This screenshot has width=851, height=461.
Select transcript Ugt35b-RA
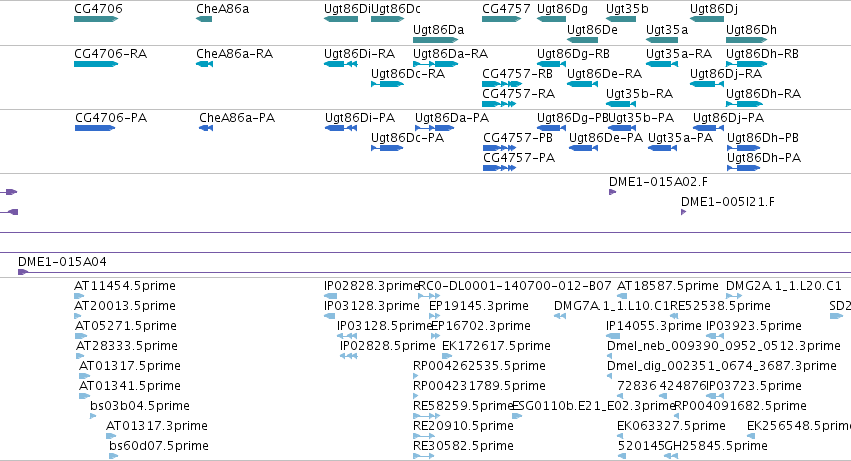621,104
